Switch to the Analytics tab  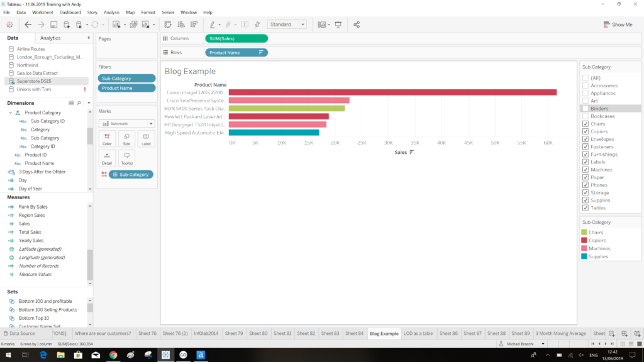(x=50, y=38)
